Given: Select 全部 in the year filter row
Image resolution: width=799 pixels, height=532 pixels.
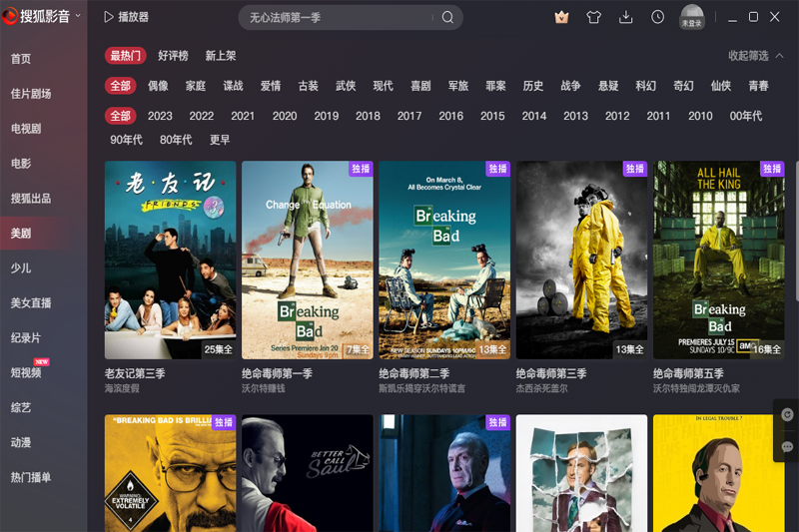Looking at the screenshot, I should point(121,116).
